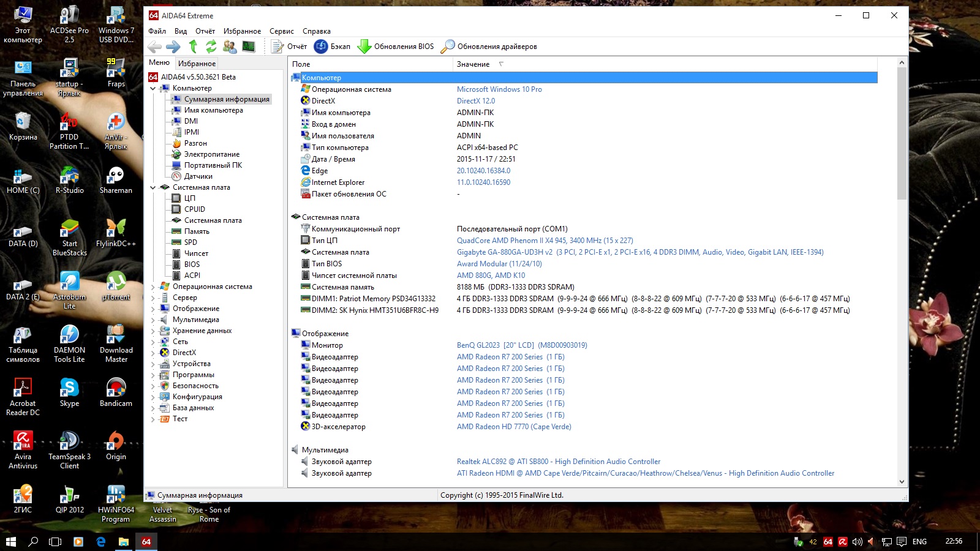The height and width of the screenshot is (551, 980).
Task: Click the green Up arrow toolbar icon
Action: pyautogui.click(x=193, y=47)
